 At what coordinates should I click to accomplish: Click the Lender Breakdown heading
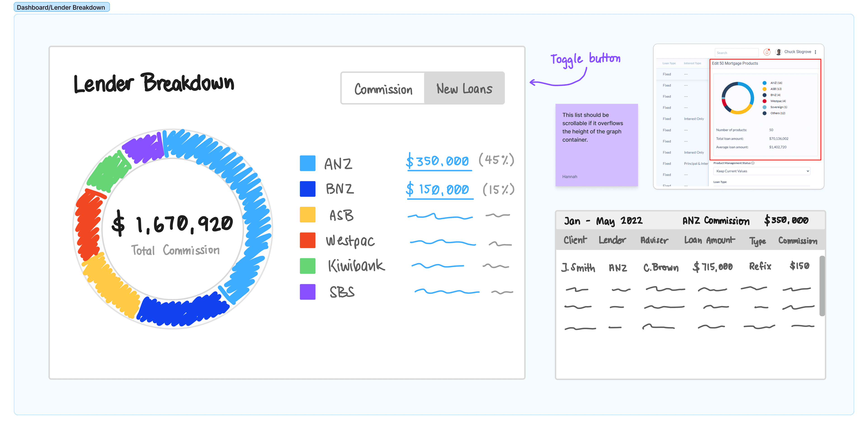pos(154,83)
